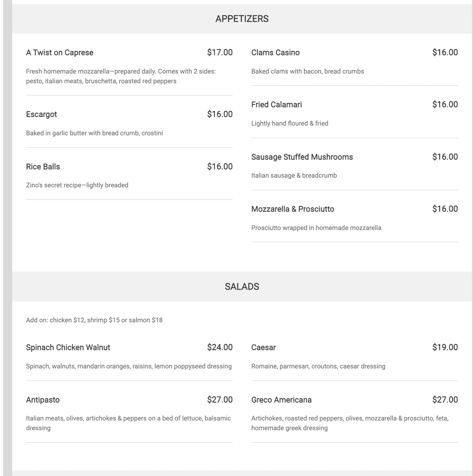The image size is (473, 476).
Task: Click the $17.00 price for Caprese
Action: coord(220,52)
